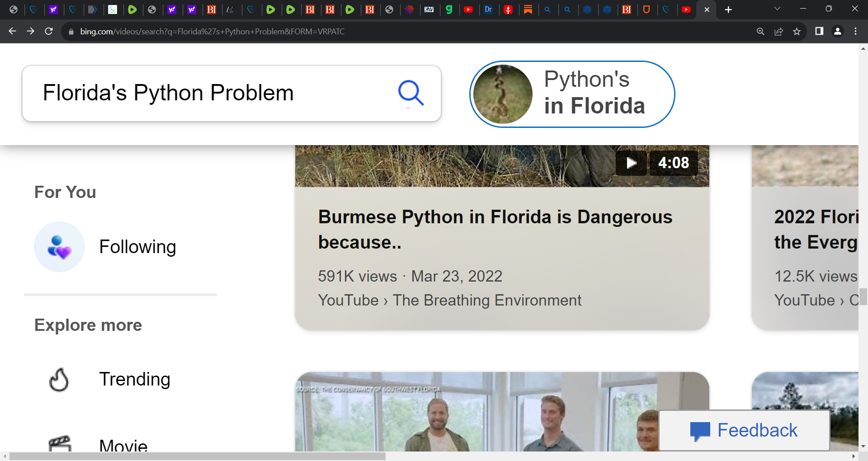Open a new browser tab
This screenshot has height=461, width=868.
(728, 9)
